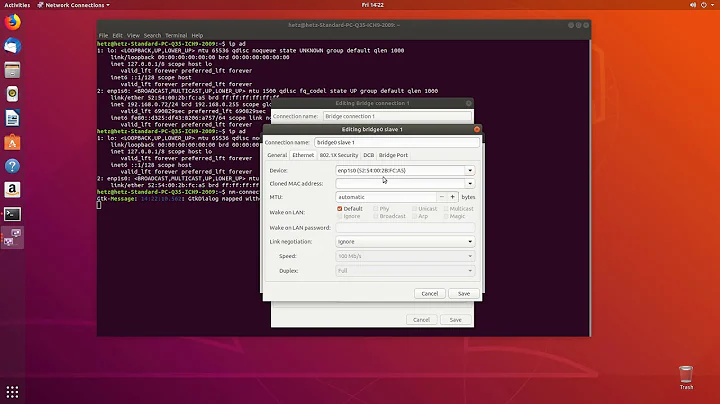
Task: Open Firefox from the dock
Action: [13, 22]
